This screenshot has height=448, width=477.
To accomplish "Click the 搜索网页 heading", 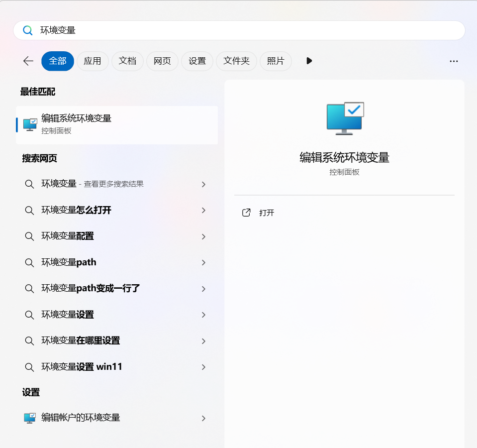I will 40,158.
